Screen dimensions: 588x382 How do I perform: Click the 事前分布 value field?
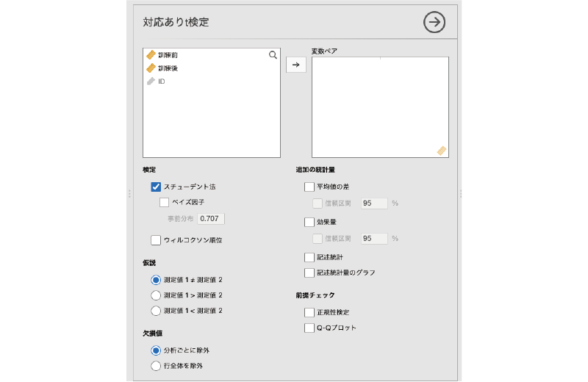(210, 219)
